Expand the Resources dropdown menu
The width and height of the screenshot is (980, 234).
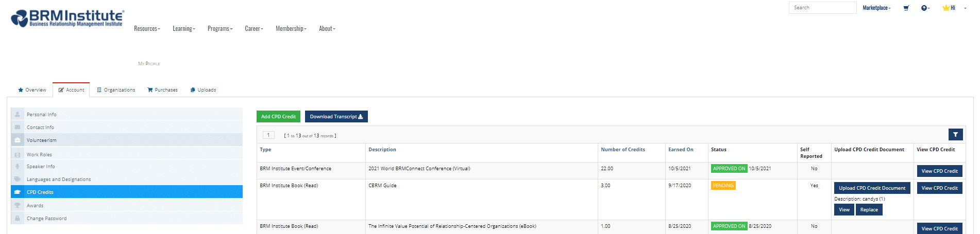[x=147, y=29]
